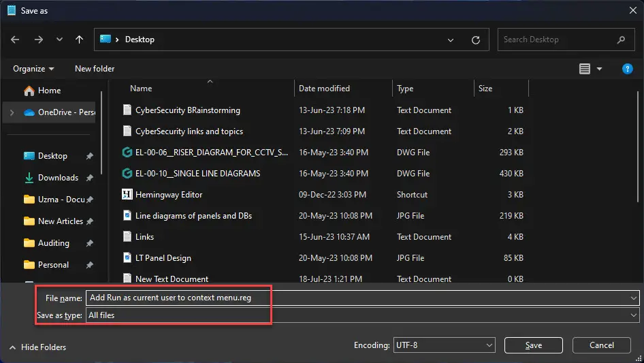This screenshot has height=363, width=644.
Task: Click the Search Desktop field
Action: pos(566,40)
